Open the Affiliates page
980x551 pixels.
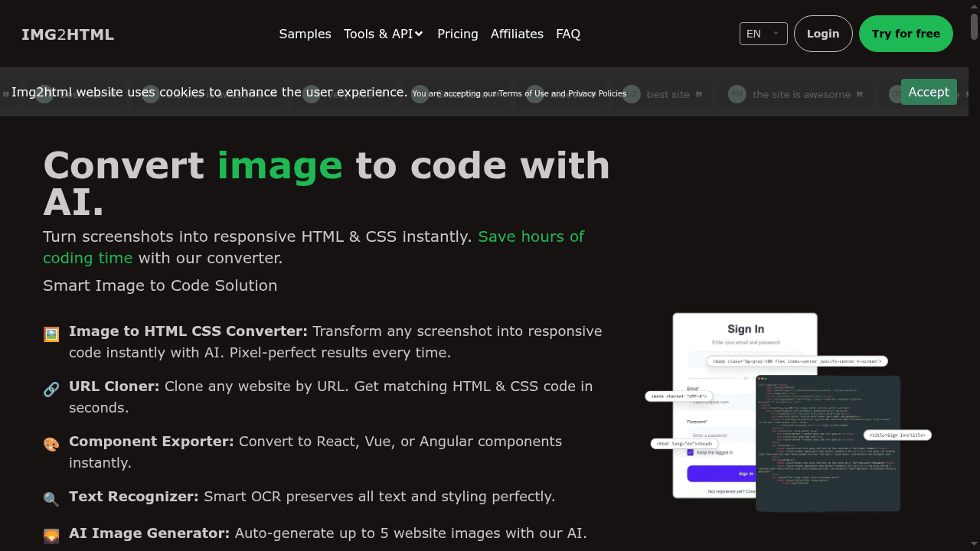point(517,34)
